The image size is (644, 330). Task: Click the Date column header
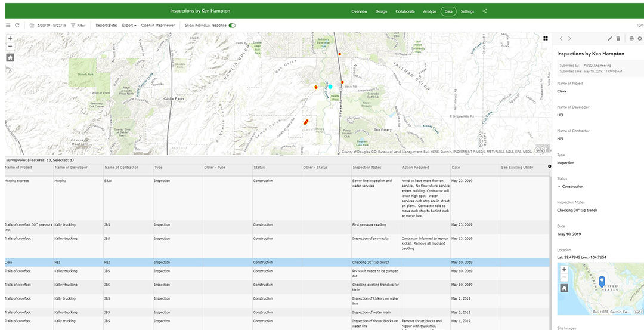(x=475, y=168)
